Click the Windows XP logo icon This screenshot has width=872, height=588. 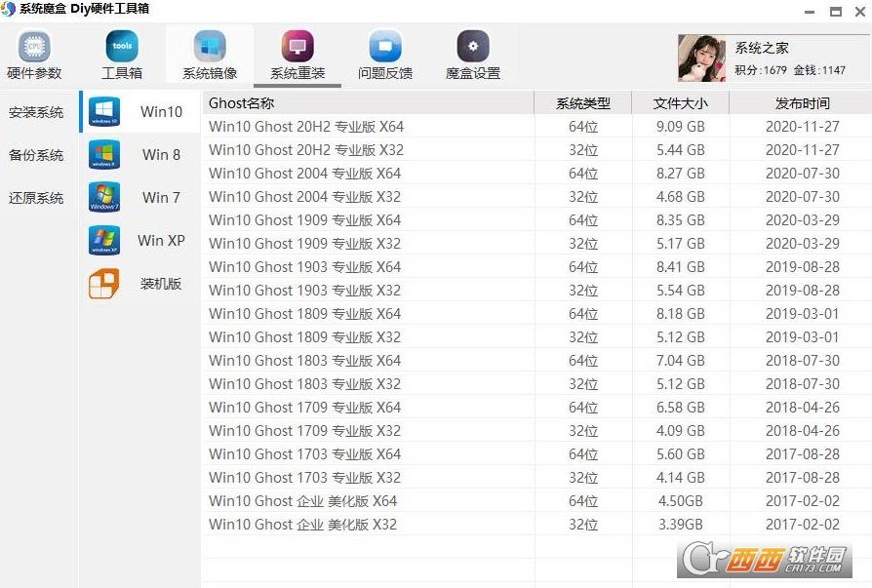[x=104, y=240]
